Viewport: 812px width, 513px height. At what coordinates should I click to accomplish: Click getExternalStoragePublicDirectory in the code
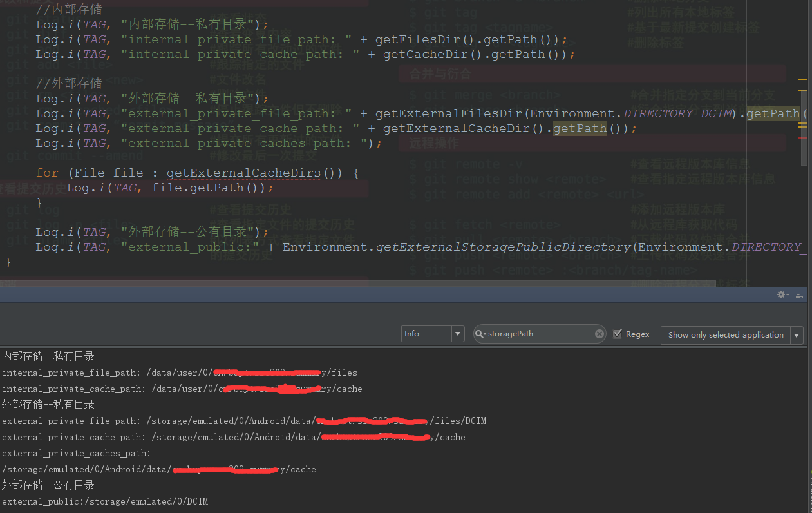tap(503, 247)
